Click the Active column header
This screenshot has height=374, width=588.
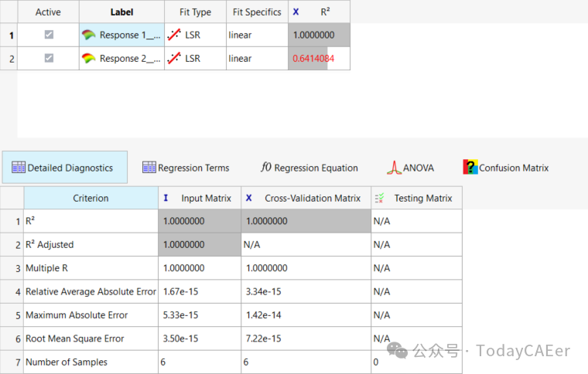48,12
